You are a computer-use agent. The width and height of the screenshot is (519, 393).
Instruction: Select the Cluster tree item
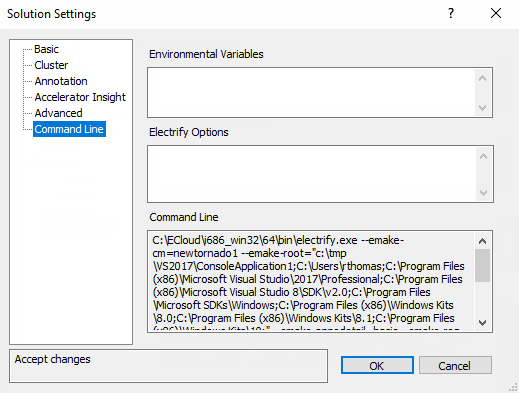[x=51, y=65]
